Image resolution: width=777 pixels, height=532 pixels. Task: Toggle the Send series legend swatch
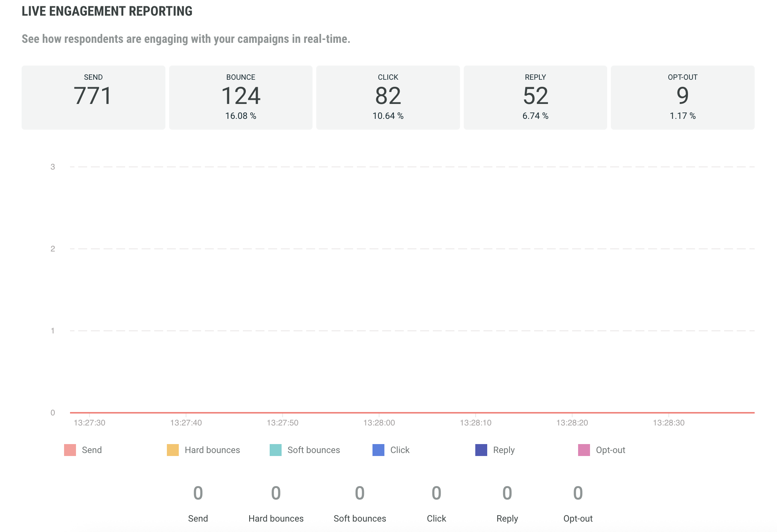70,450
